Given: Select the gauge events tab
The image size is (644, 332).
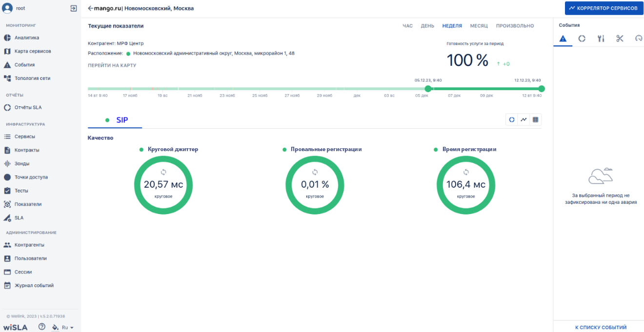Looking at the screenshot, I should [x=639, y=39].
